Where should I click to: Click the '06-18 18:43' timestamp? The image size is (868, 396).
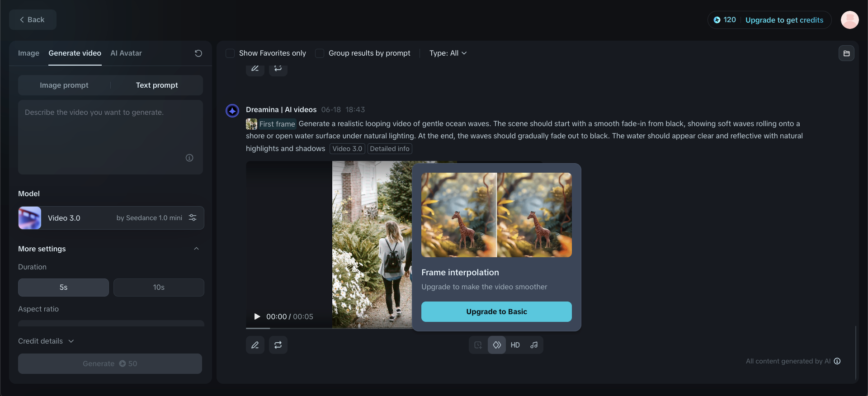[343, 110]
